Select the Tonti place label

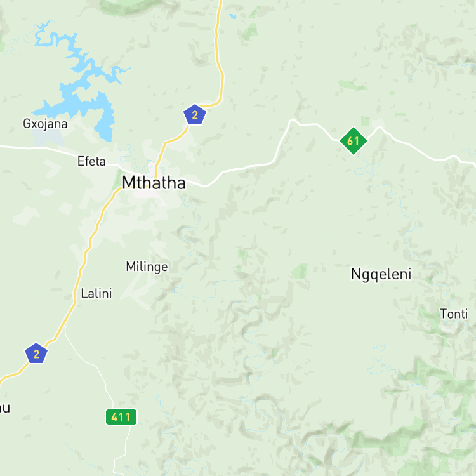(454, 314)
